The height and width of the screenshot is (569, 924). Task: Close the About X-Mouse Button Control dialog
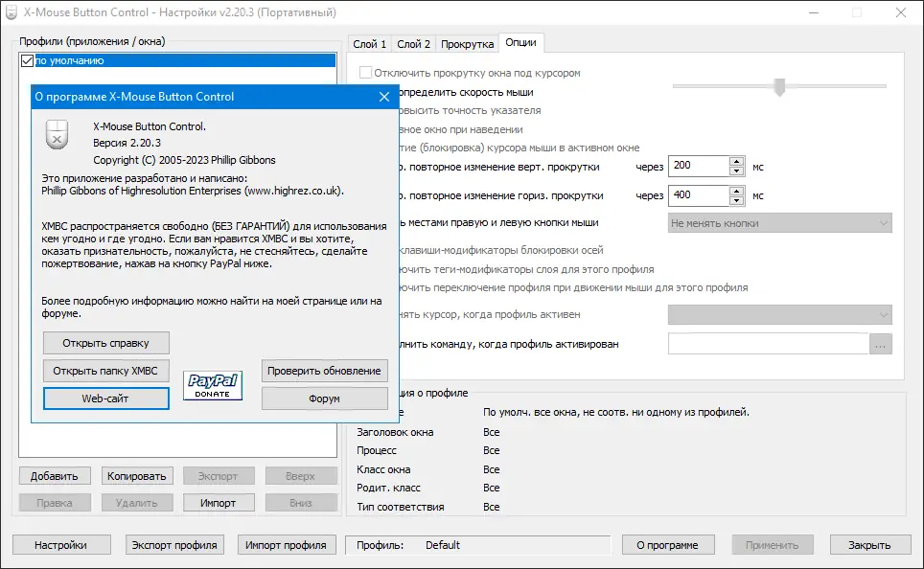point(384,97)
